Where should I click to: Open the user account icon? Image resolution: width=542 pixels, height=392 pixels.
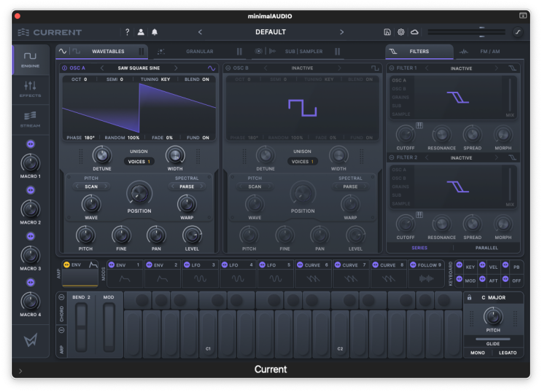tap(141, 32)
